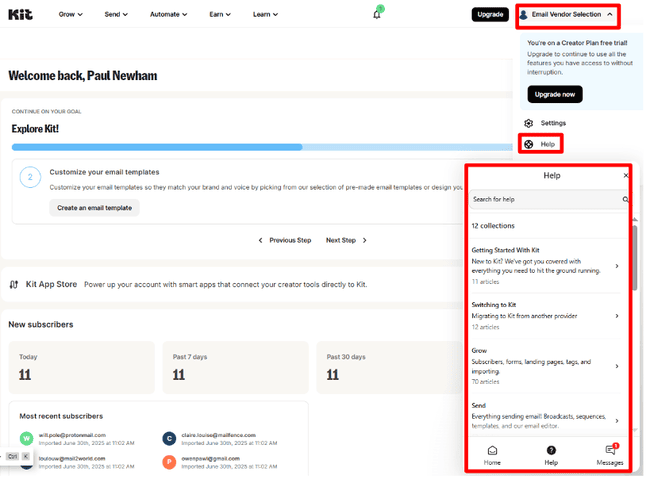The height and width of the screenshot is (483, 650).
Task: Click the Kit logo
Action: pos(20,15)
